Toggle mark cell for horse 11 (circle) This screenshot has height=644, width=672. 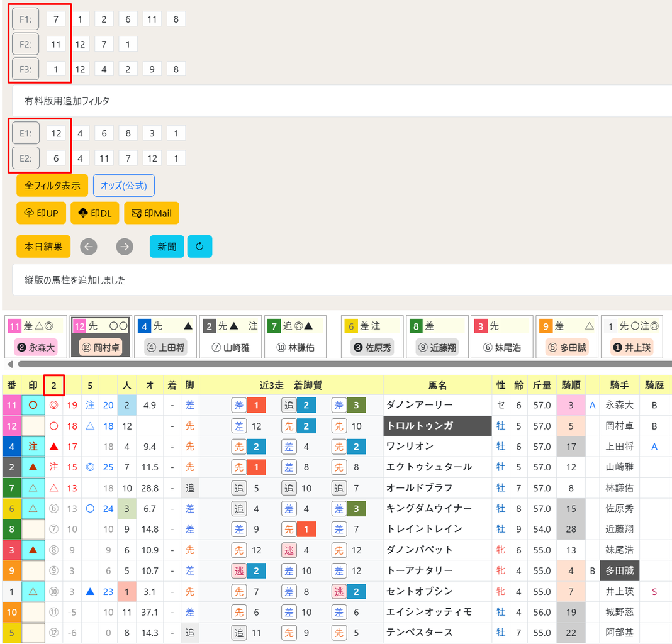point(33,405)
